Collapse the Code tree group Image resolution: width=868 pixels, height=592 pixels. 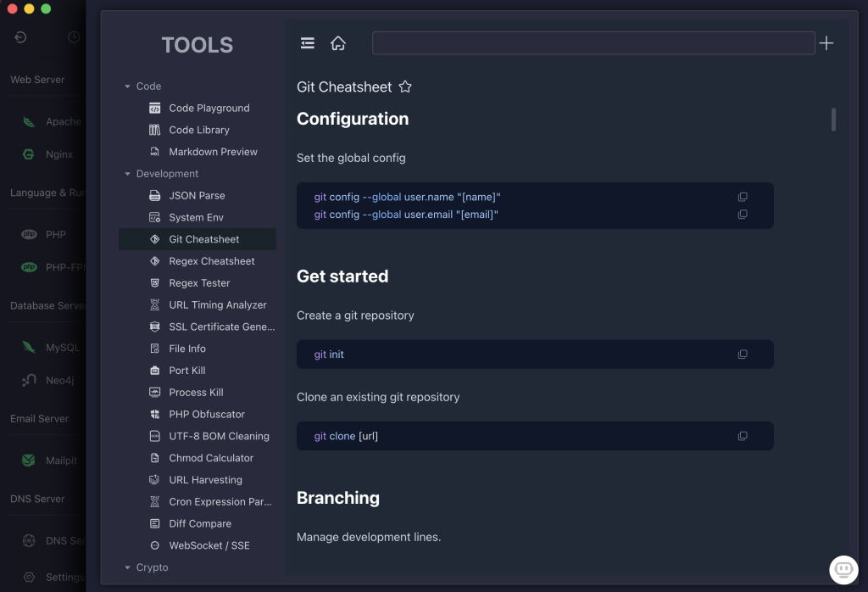click(x=127, y=87)
